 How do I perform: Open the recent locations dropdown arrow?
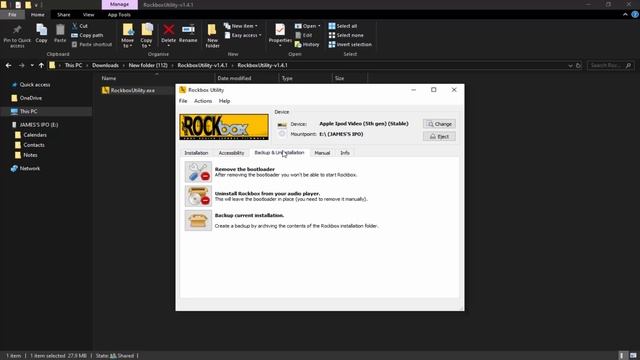click(32, 65)
